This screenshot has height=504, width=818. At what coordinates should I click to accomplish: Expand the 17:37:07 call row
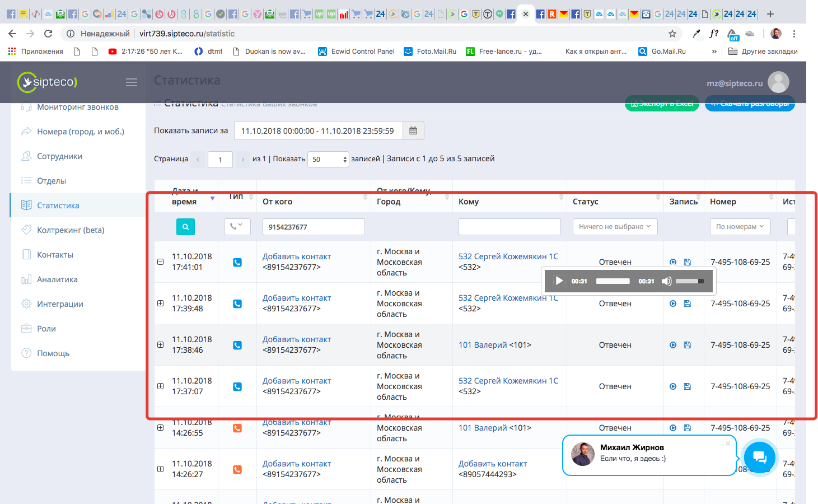[x=160, y=386]
